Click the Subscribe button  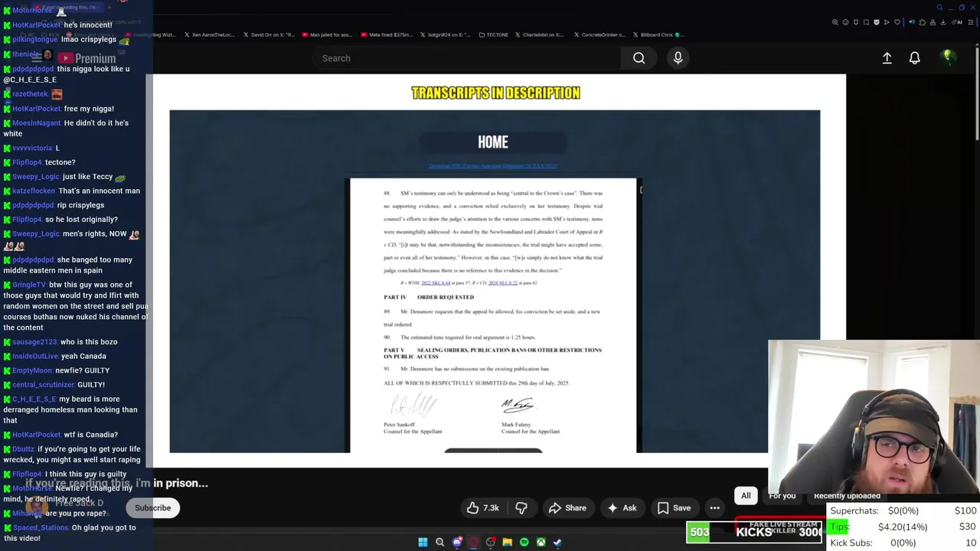click(152, 508)
